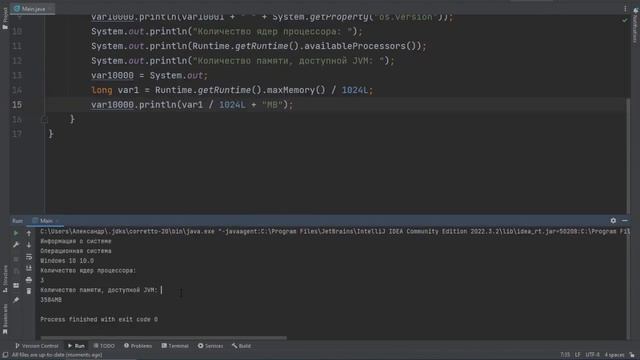The width and height of the screenshot is (640, 360).
Task: Open the Services tool window
Action: coord(210,346)
